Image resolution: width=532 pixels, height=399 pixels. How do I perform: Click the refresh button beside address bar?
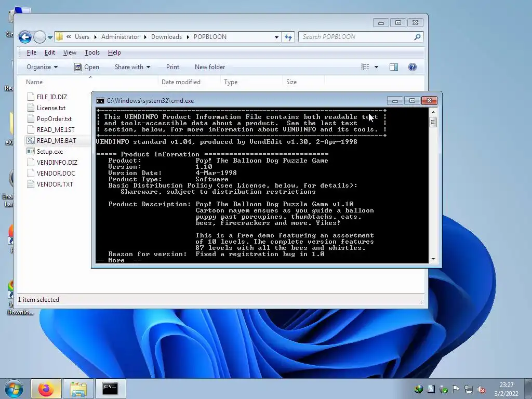tap(288, 37)
